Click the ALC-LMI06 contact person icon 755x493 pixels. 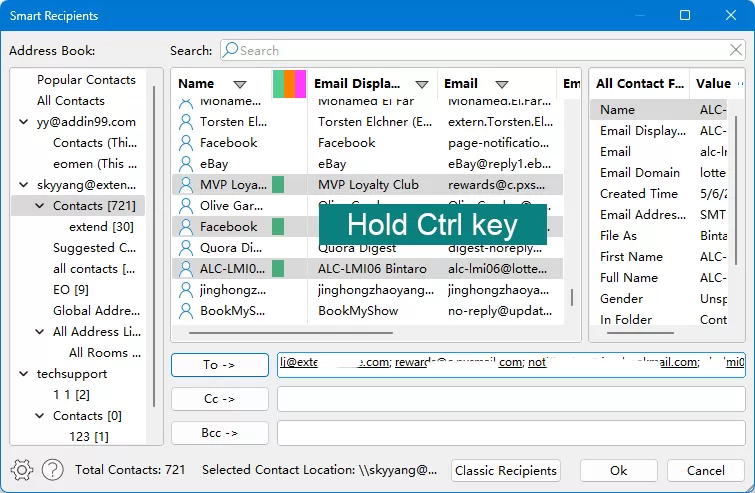(185, 269)
